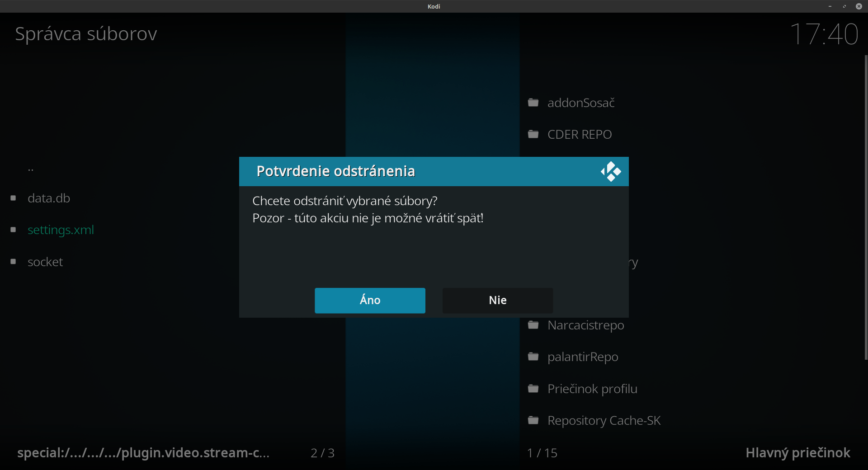
Task: Click the socket file bullet icon
Action: pos(13,262)
